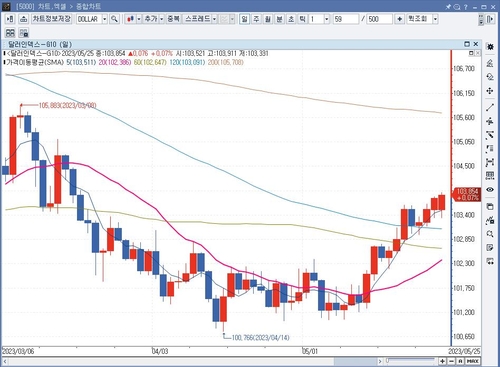The width and height of the screenshot is (500, 367).
Task: Click the toolbar collapse icon at far left
Action: tap(10, 19)
